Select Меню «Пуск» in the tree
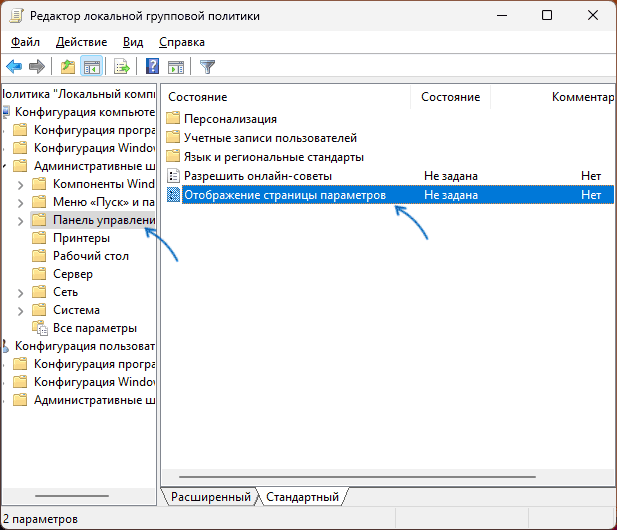Screen dimensions: 617x530 (104, 202)
